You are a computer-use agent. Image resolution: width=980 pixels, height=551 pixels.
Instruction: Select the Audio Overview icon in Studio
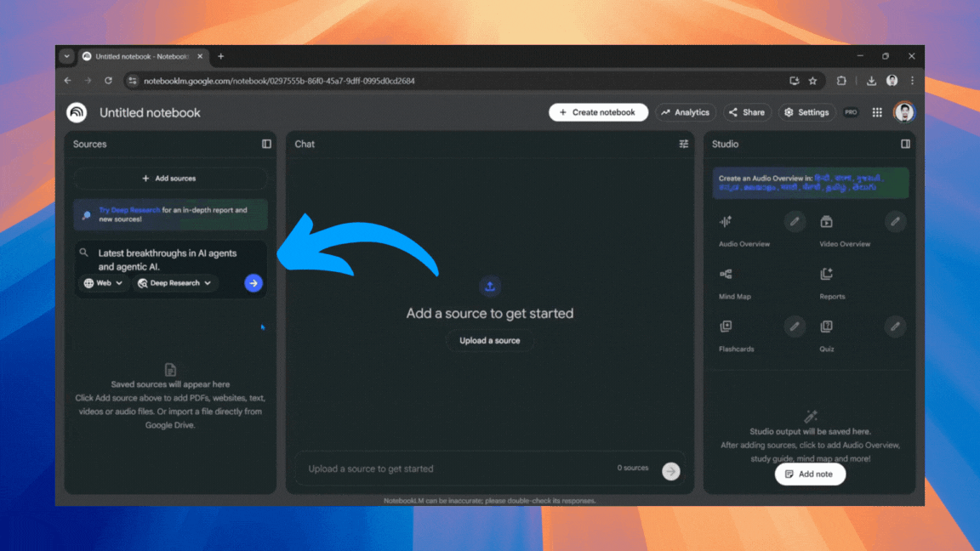tap(725, 221)
